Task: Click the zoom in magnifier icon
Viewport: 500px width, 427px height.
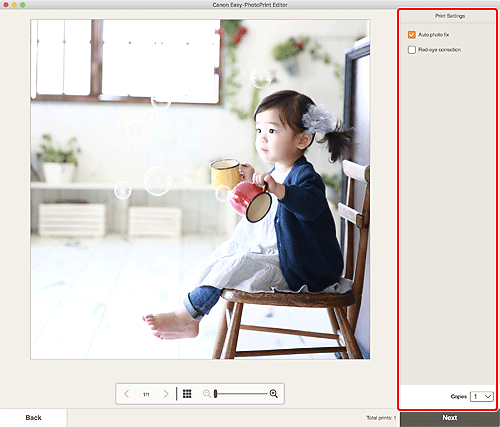Action: (274, 394)
